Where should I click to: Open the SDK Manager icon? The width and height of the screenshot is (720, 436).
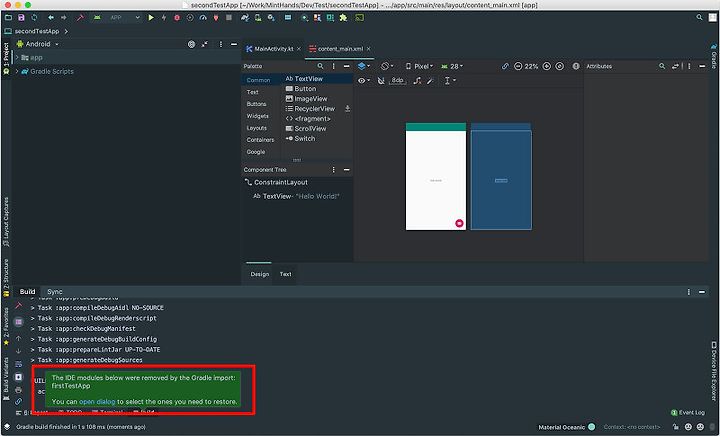(271, 17)
